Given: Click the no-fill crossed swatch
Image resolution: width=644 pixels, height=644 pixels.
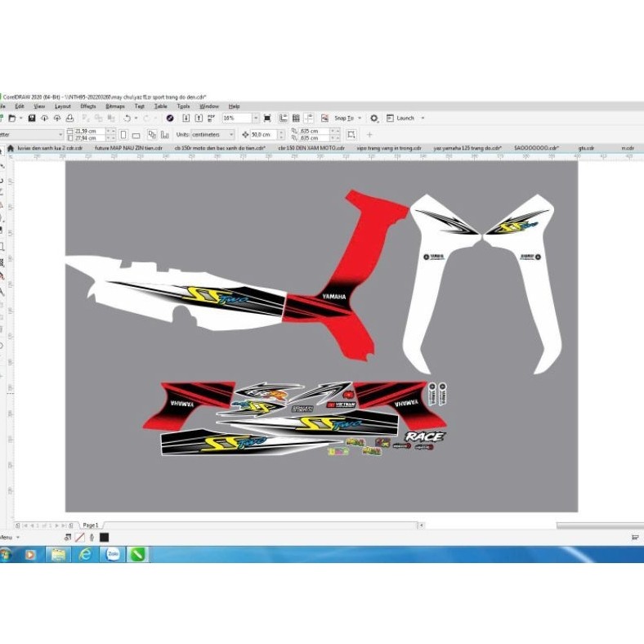Looking at the screenshot, I should (x=79, y=537).
